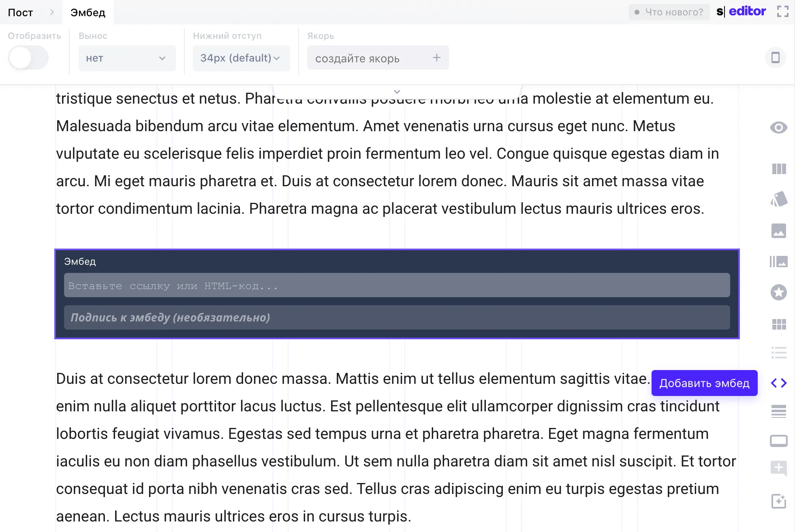Toggle preview with the eye icon
Image resolution: width=795 pixels, height=532 pixels.
[x=778, y=128]
